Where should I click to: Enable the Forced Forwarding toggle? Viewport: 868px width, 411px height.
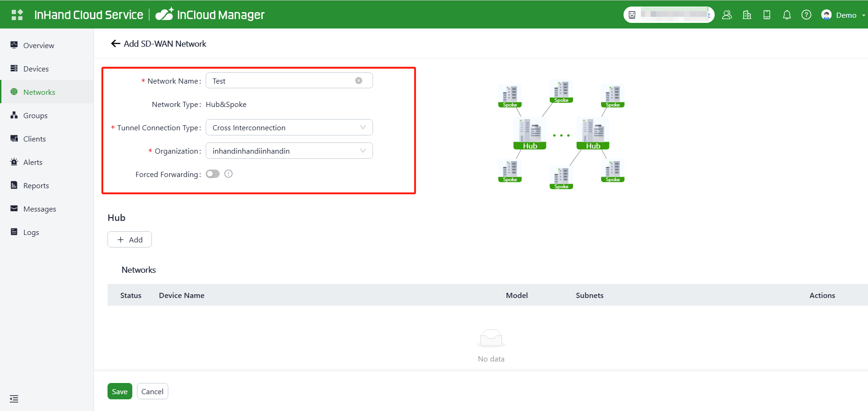tap(213, 174)
